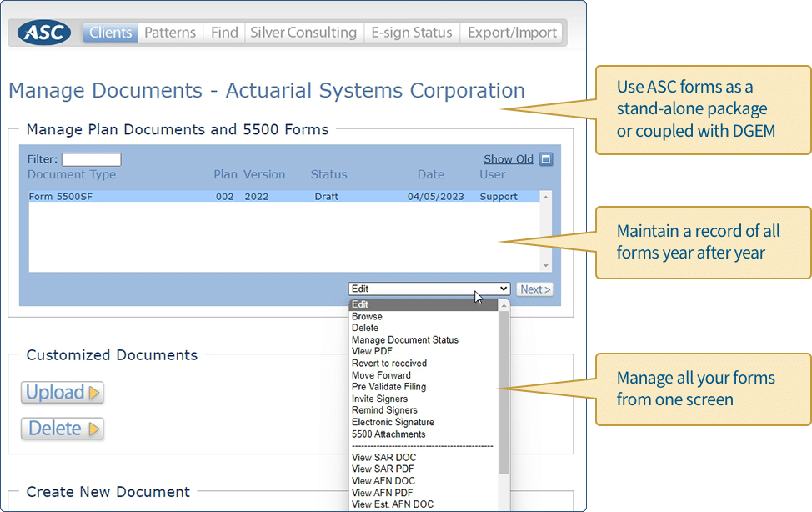Open the Edit action dropdown
Image resolution: width=812 pixels, height=512 pixels.
point(429,288)
